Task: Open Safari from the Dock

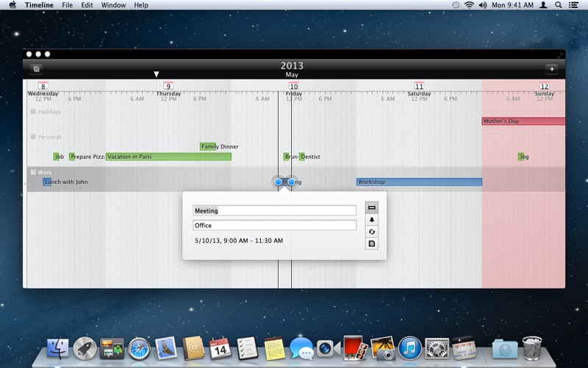Action: coord(139,347)
